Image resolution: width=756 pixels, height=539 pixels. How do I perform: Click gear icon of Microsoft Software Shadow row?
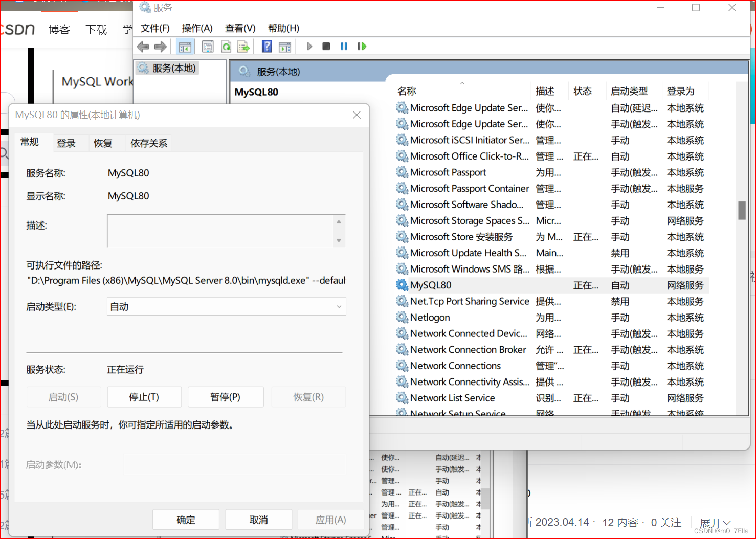[x=402, y=205]
